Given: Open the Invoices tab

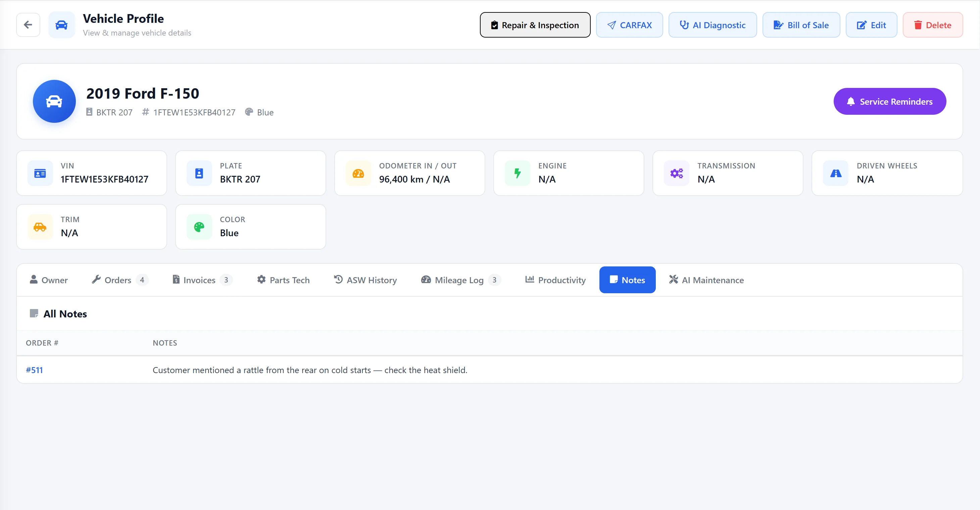Looking at the screenshot, I should pyautogui.click(x=202, y=280).
